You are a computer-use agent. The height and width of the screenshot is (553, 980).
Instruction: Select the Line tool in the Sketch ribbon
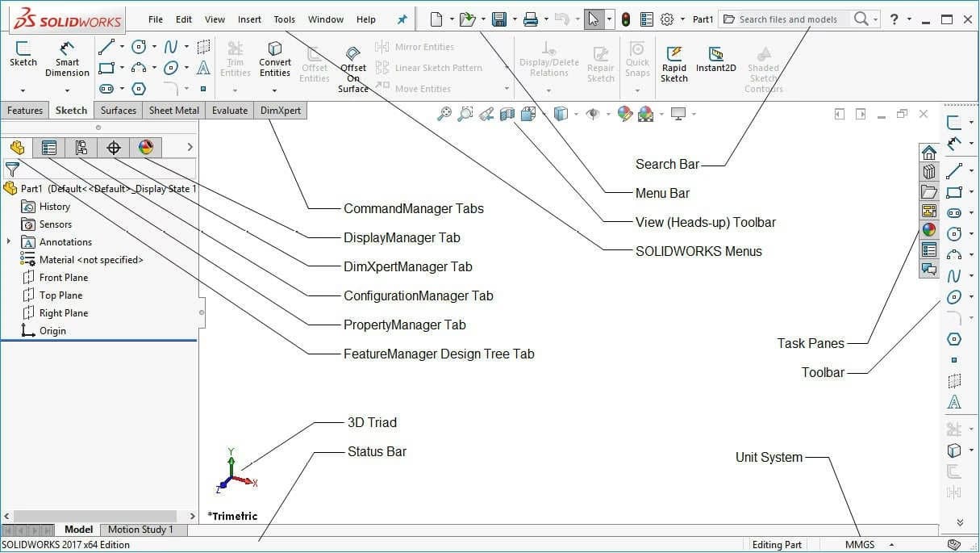pyautogui.click(x=106, y=47)
